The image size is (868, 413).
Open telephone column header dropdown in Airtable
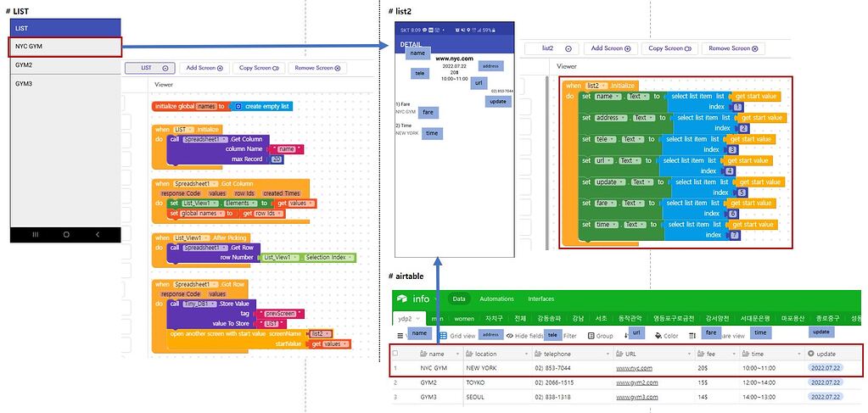click(x=608, y=354)
